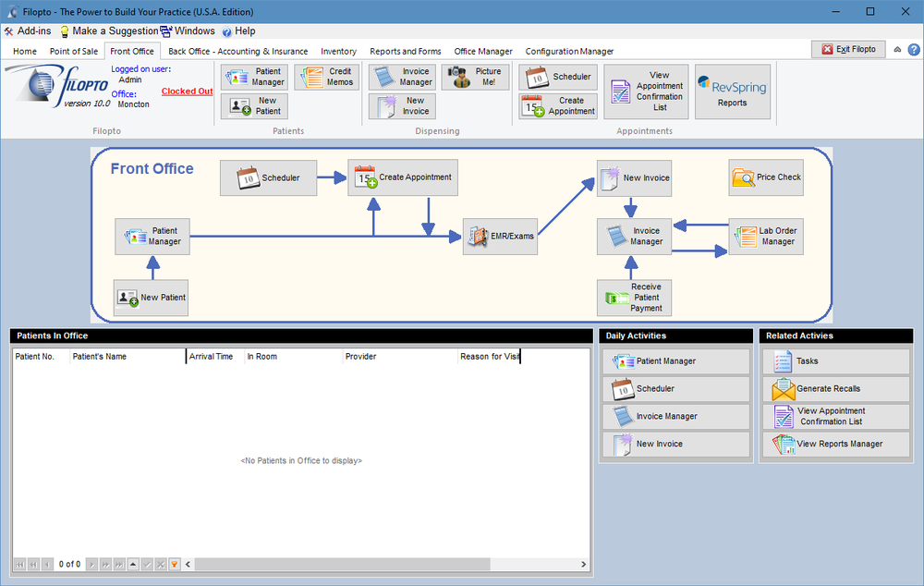Click Generate Recalls
The width and height of the screenshot is (924, 586).
[836, 388]
